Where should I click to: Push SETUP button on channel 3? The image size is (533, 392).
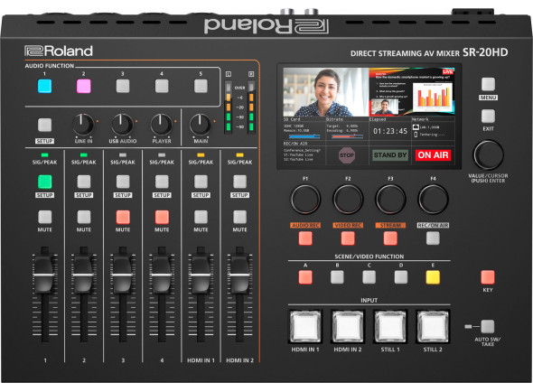pyautogui.click(x=123, y=182)
